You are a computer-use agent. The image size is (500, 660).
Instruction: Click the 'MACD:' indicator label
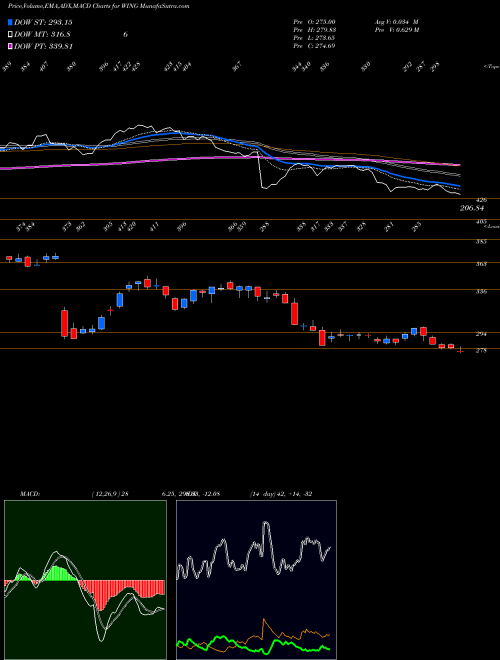[x=30, y=494]
